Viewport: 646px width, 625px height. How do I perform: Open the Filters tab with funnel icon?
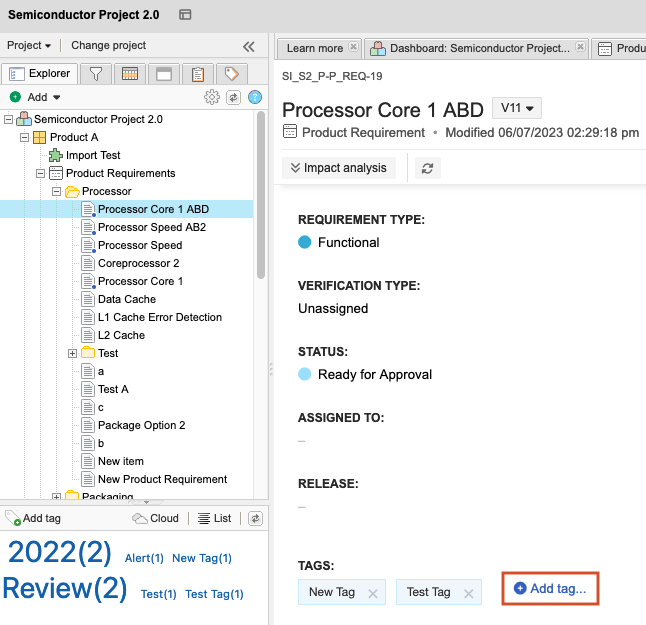(96, 74)
